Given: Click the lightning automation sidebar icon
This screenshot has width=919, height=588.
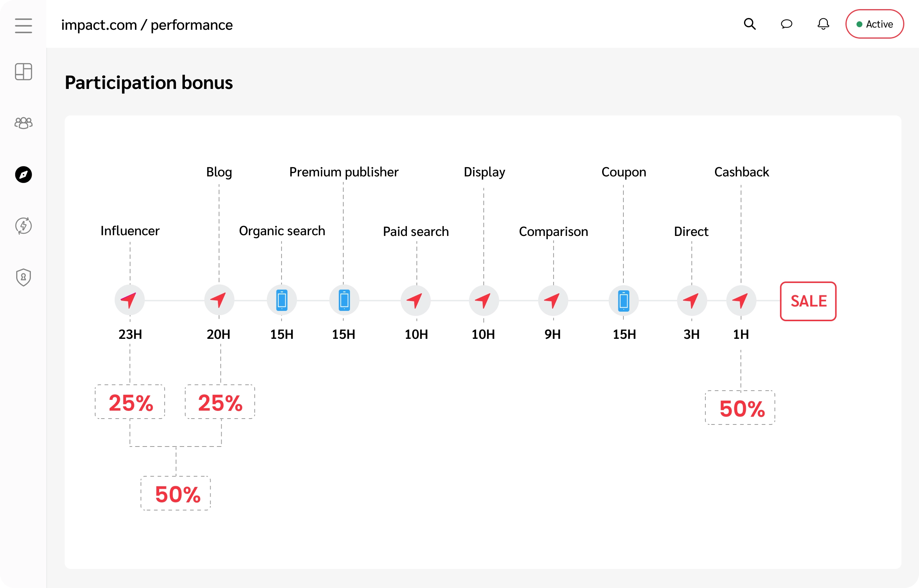Looking at the screenshot, I should click(x=23, y=226).
